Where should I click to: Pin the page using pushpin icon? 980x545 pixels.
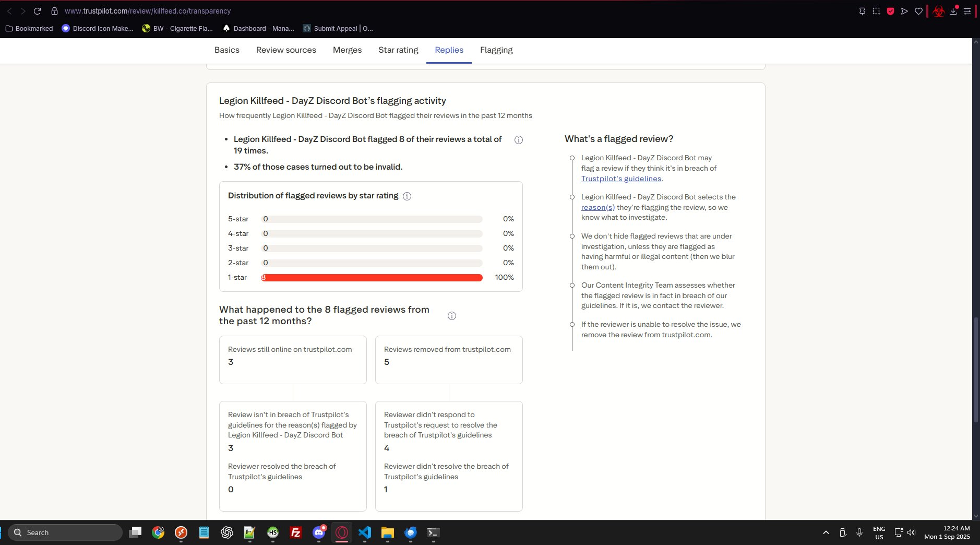pyautogui.click(x=862, y=11)
